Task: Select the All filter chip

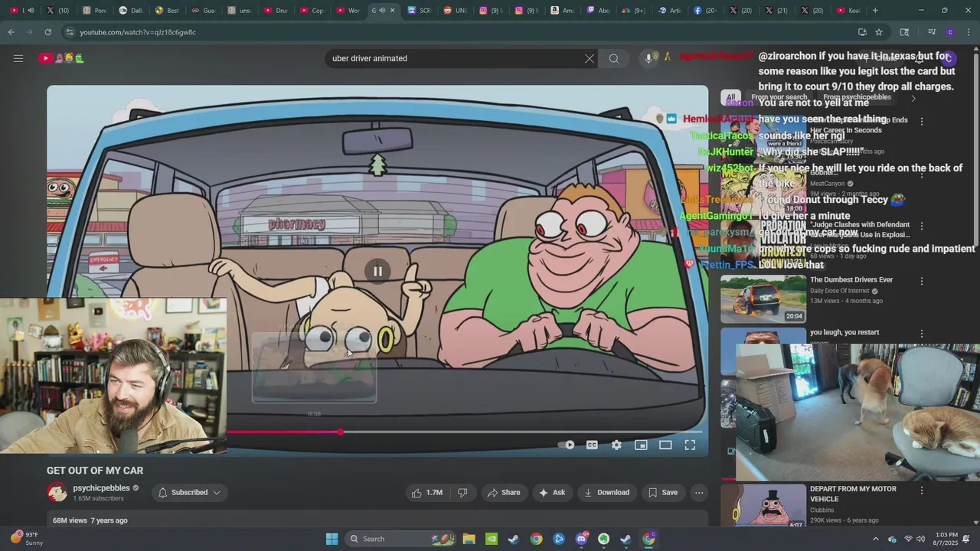Action: click(731, 98)
